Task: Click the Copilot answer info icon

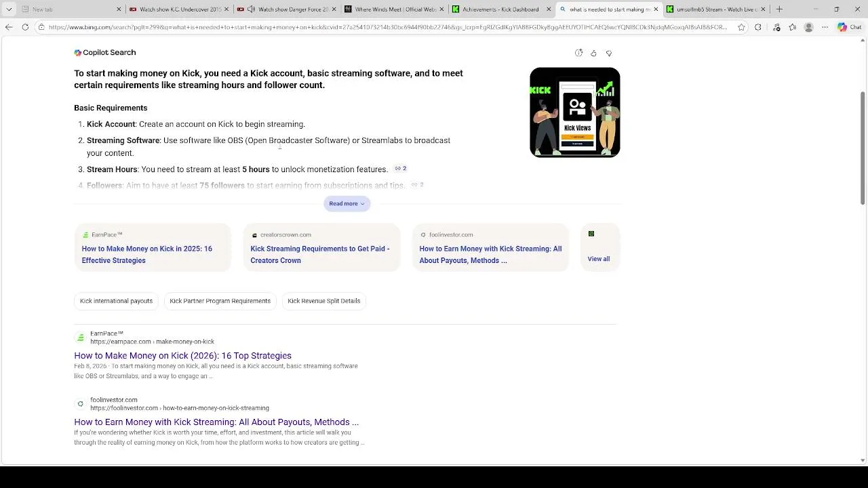Action: 578,53
